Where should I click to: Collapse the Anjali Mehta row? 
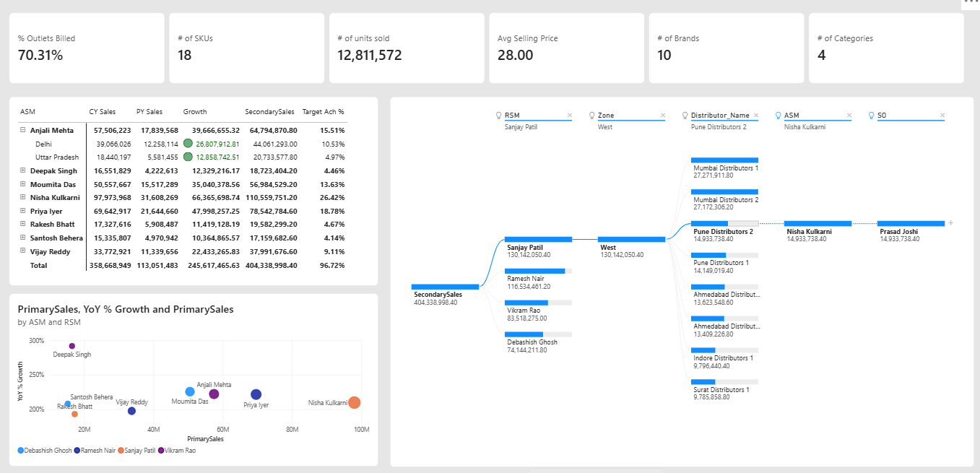pos(23,131)
